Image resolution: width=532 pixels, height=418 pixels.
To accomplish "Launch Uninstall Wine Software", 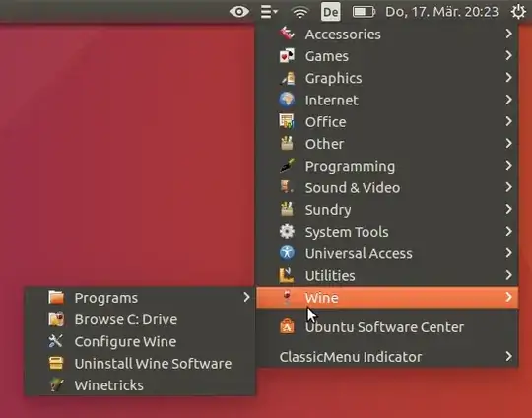I will 140,364.
